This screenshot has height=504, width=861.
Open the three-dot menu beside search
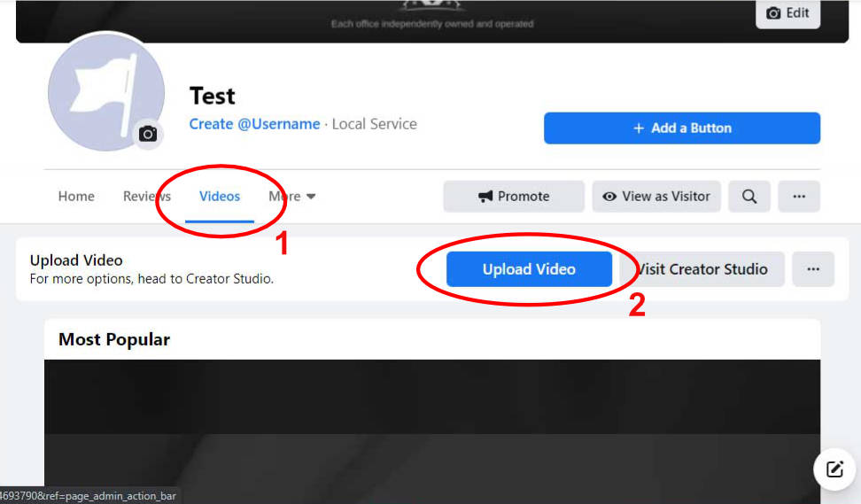[x=799, y=197]
